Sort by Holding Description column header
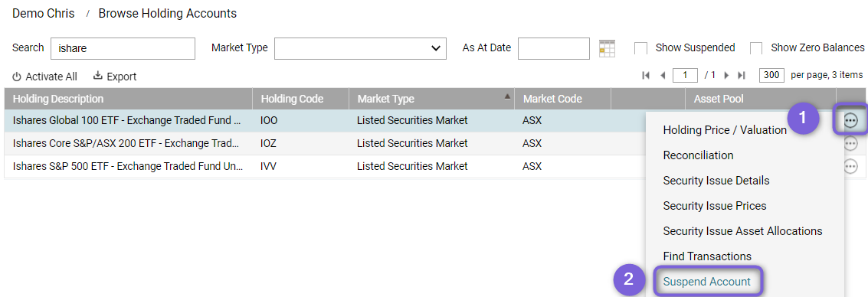 pyautogui.click(x=129, y=99)
